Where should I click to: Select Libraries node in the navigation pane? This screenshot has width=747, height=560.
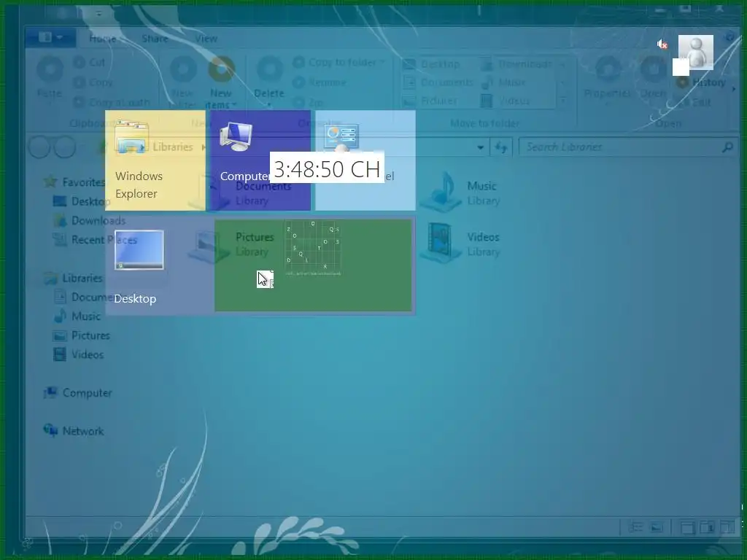[73, 278]
